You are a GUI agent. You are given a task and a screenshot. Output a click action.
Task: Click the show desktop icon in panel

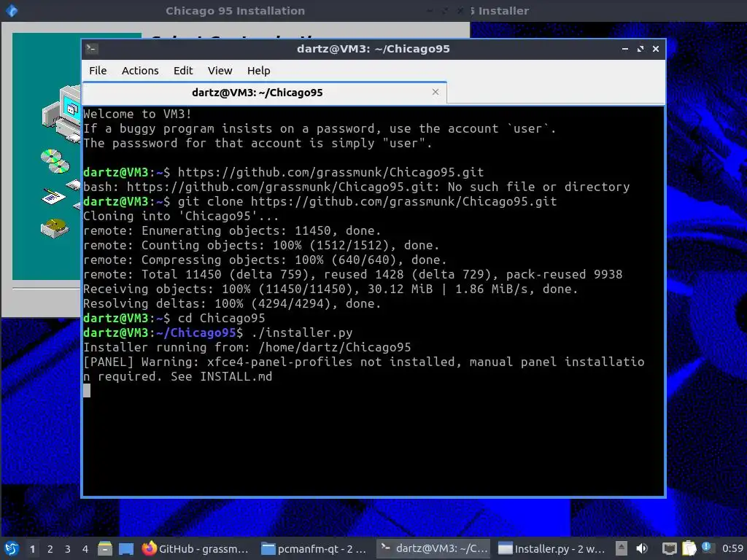point(125,548)
